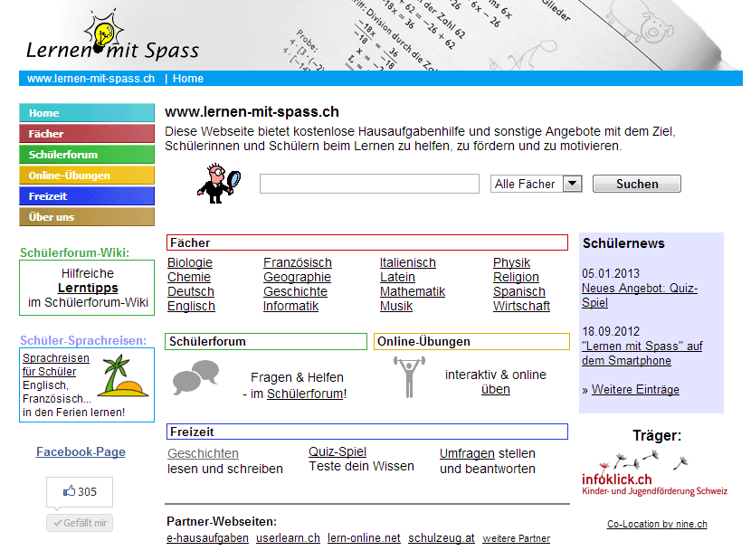751x560 pixels.
Task: Open the Über uns menu item
Action: click(87, 217)
